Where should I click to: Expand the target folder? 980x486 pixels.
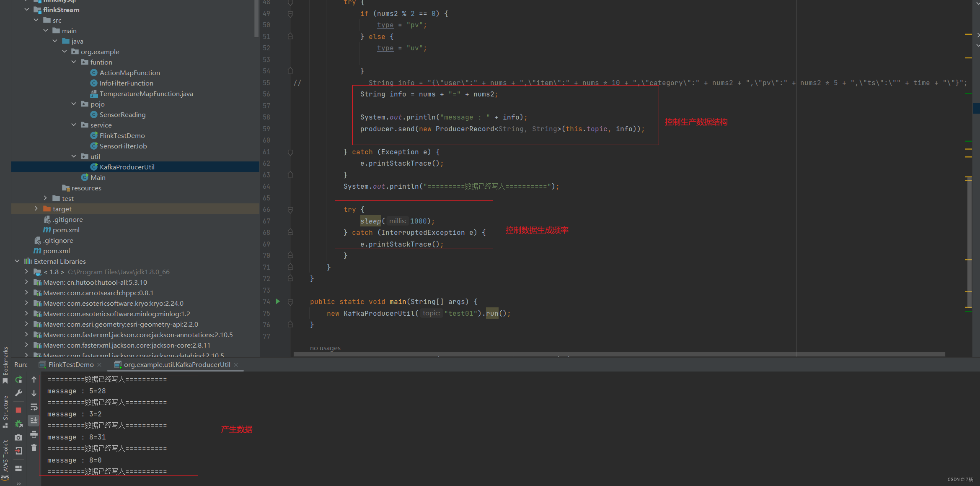(x=36, y=208)
